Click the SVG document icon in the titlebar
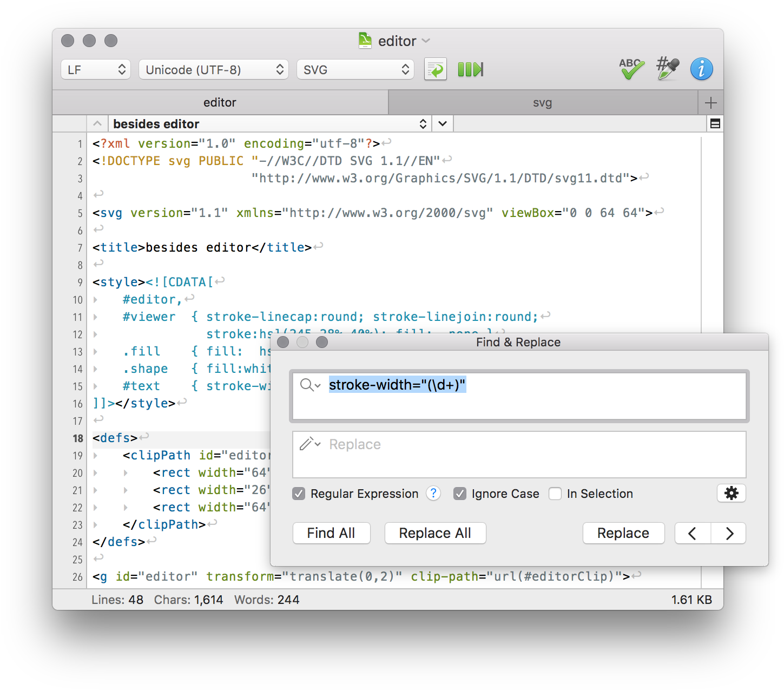The image size is (784, 690). (364, 41)
